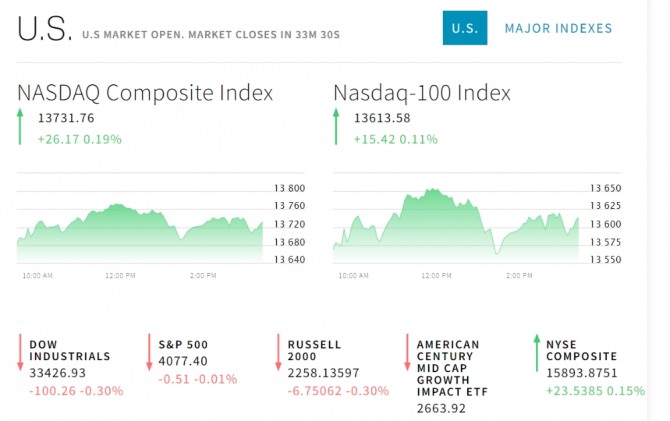Select the U.S. tab button

(x=465, y=28)
